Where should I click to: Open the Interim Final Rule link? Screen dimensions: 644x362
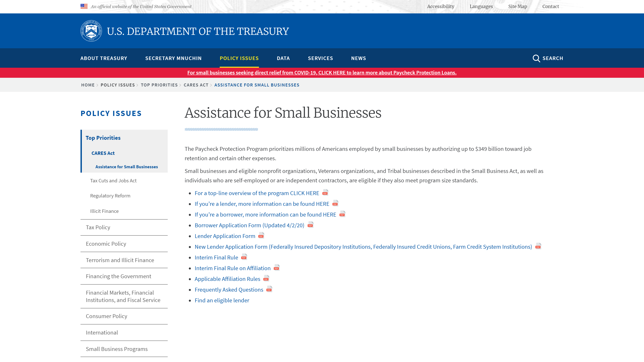[x=216, y=258]
